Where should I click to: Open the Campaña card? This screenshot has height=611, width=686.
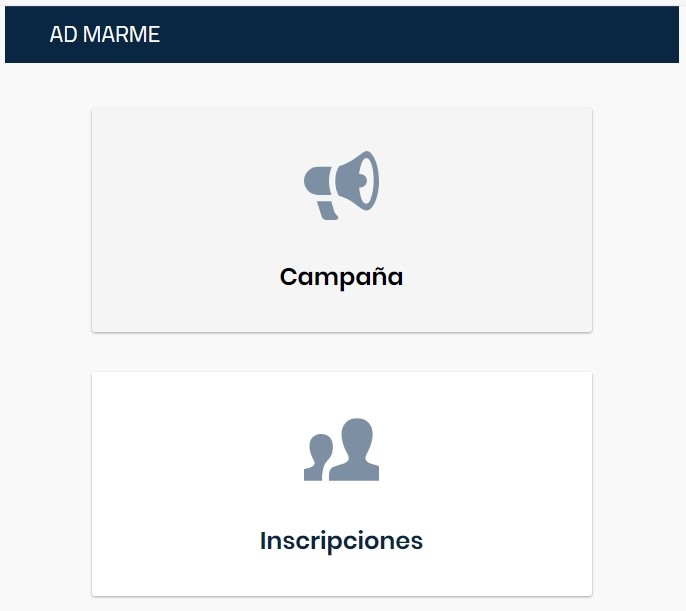pos(342,220)
